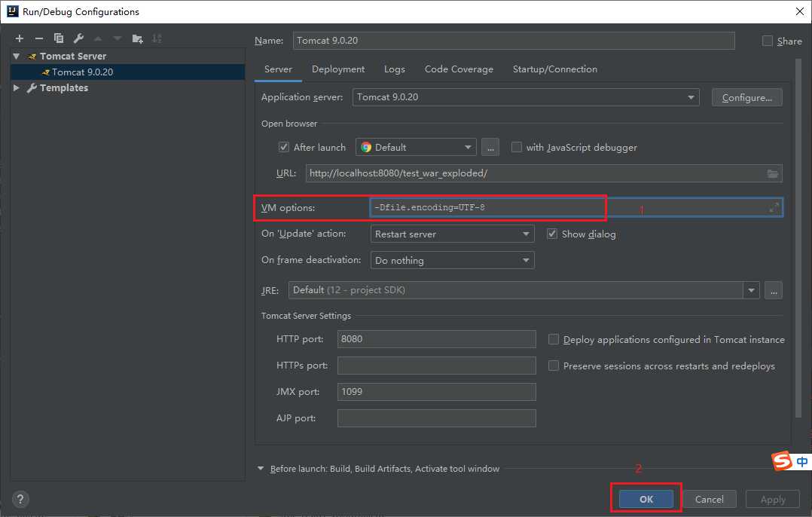Switch to Deployment tab
Viewport: 812px width, 517px height.
tap(338, 69)
